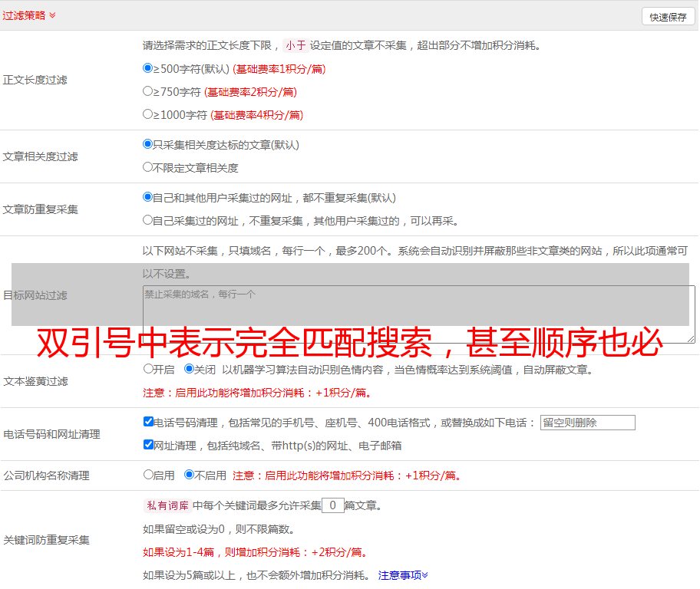This screenshot has width=700, height=589.
Task: Enable 文本鉴黄过滤 with 开启 radio
Action: coord(148,369)
